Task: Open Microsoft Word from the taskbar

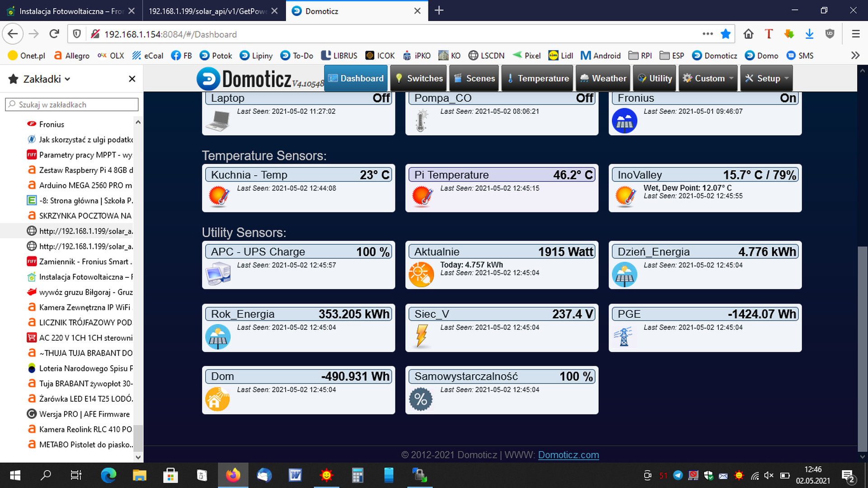Action: [295, 475]
